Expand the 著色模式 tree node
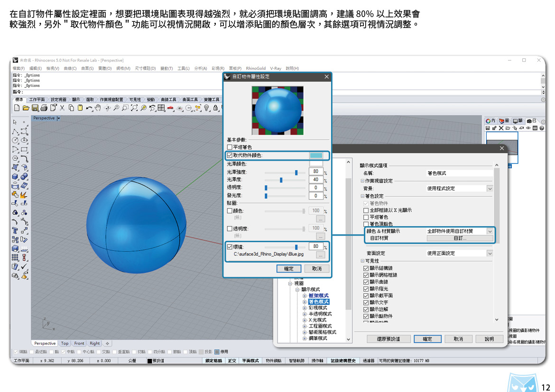The image size is (555, 392). point(305,302)
